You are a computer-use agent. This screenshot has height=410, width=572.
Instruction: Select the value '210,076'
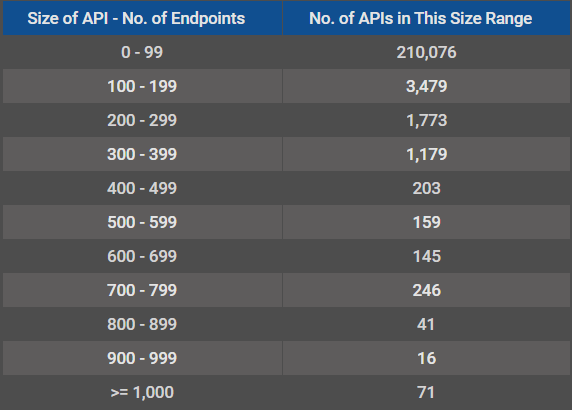pos(426,52)
